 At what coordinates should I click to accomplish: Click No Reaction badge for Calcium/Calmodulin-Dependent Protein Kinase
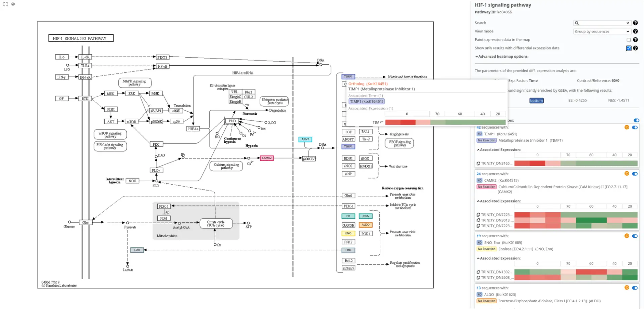pos(486,187)
